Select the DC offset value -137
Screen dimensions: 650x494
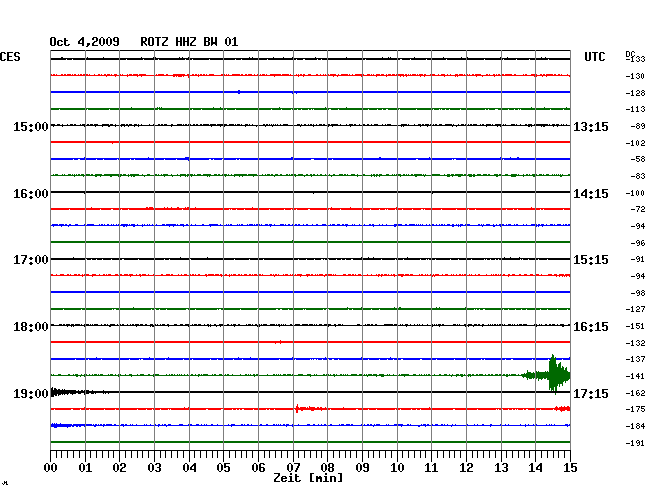(x=635, y=359)
